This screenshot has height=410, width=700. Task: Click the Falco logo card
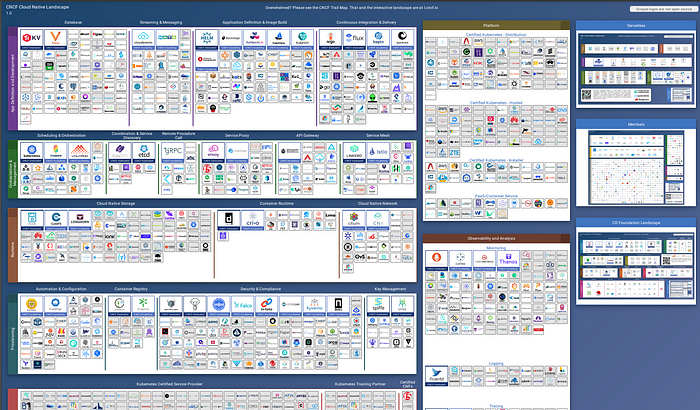[243, 306]
